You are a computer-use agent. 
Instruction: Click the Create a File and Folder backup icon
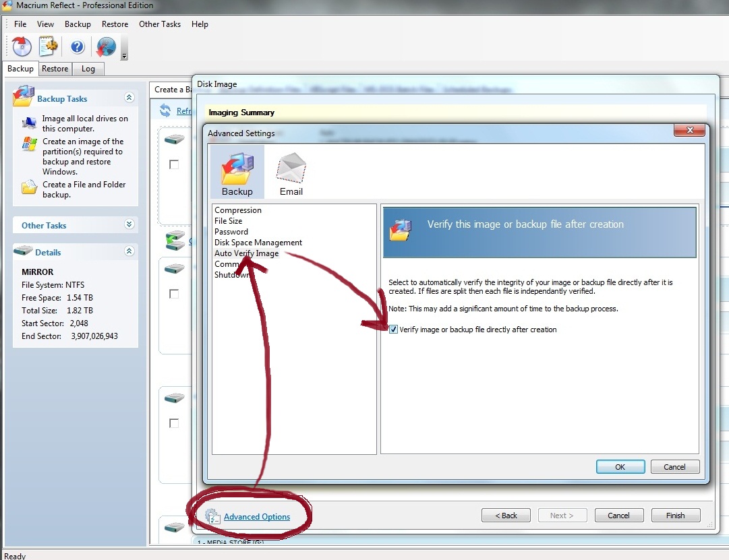coord(29,188)
